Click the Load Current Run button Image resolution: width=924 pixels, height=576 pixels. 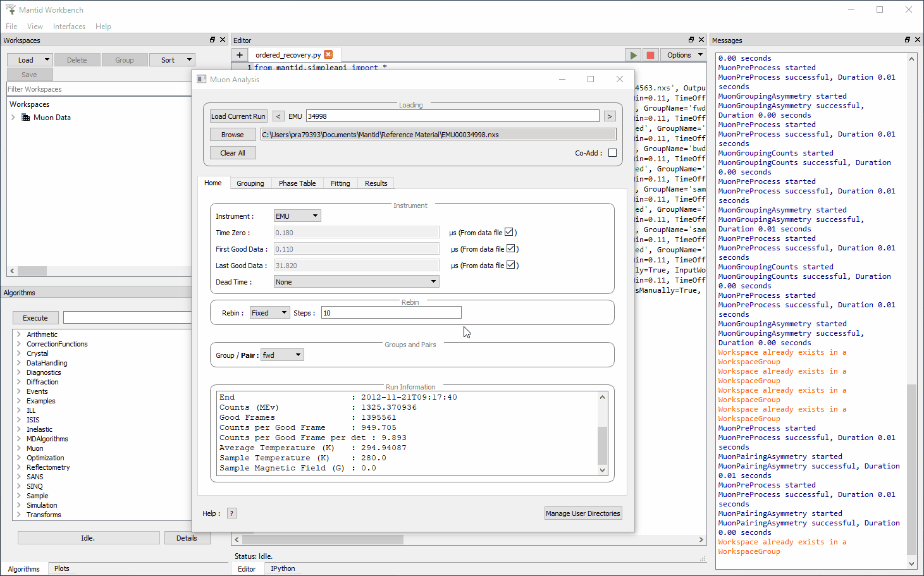pyautogui.click(x=238, y=116)
